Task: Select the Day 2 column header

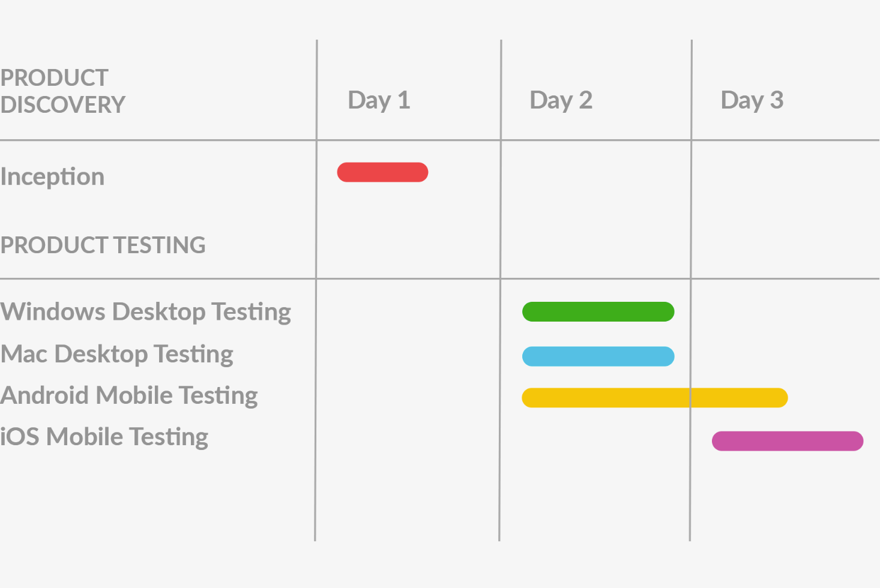Action: tap(561, 100)
